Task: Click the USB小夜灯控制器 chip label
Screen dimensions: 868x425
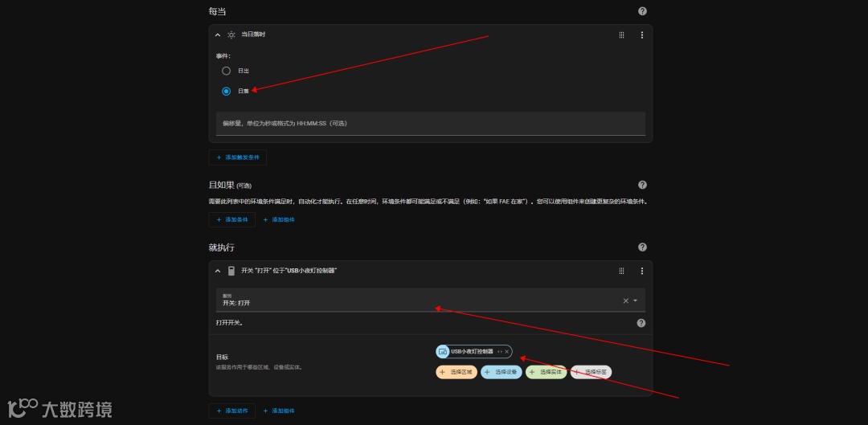Action: 472,351
